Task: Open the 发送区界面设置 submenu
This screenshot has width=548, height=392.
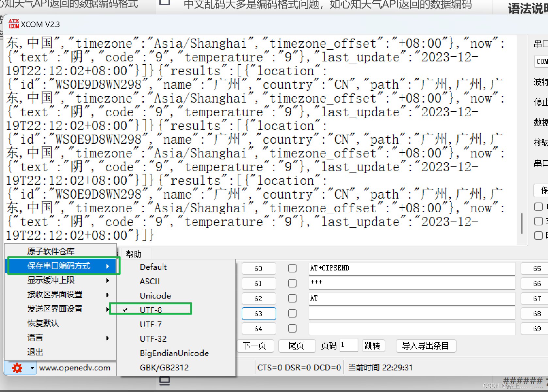Action: (x=60, y=309)
